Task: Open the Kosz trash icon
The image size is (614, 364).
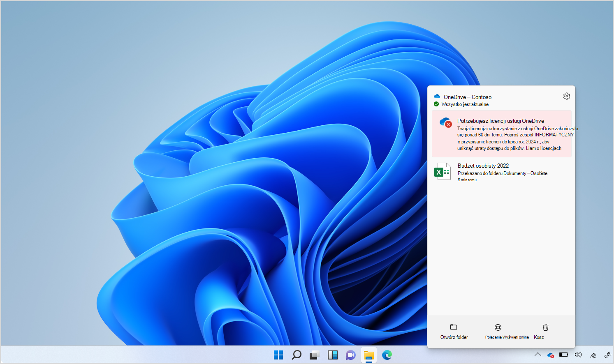Action: tap(545, 327)
